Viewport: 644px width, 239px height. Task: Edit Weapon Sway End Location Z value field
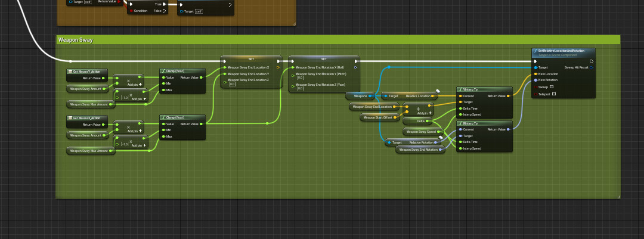(232, 84)
